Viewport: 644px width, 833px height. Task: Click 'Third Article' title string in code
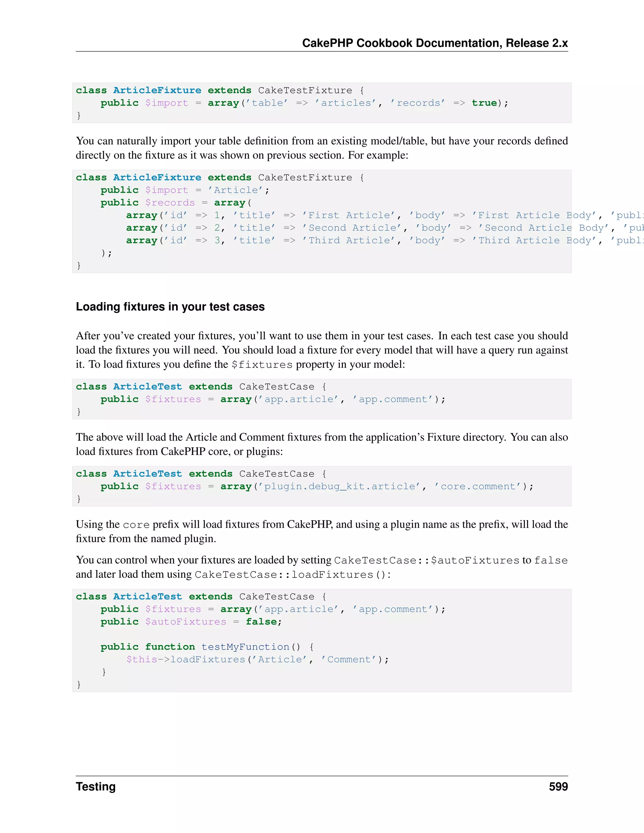349,240
